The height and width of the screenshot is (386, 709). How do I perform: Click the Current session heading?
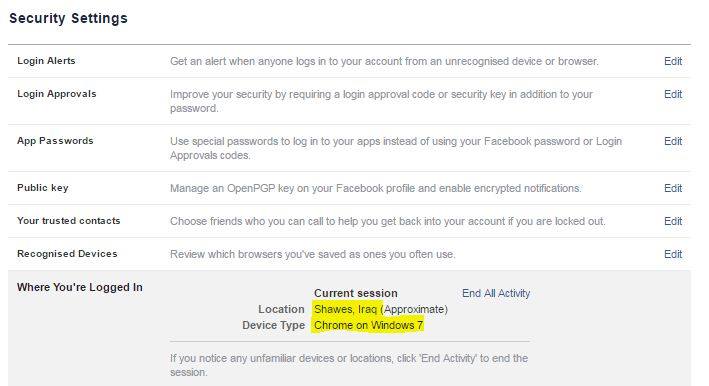pos(355,293)
